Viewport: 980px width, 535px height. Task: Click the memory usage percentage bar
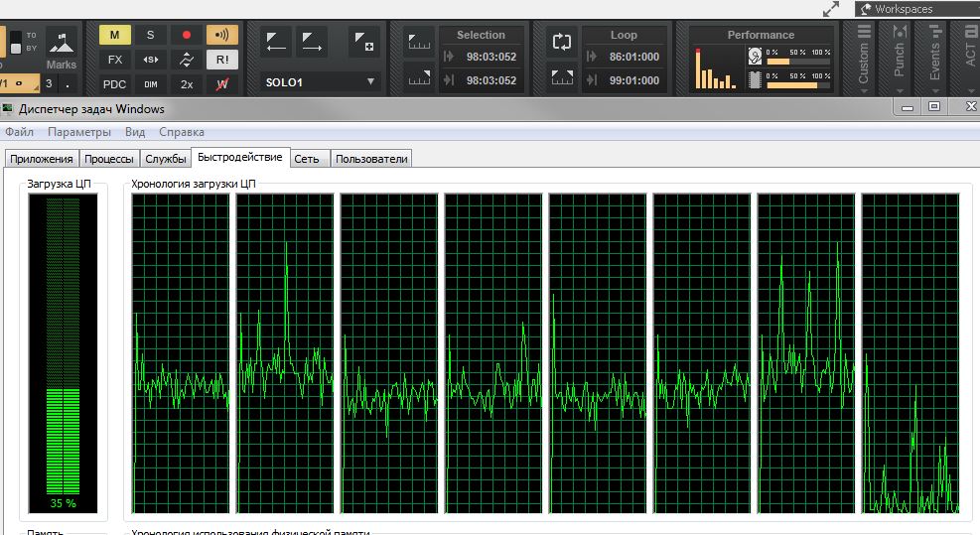coord(798,85)
